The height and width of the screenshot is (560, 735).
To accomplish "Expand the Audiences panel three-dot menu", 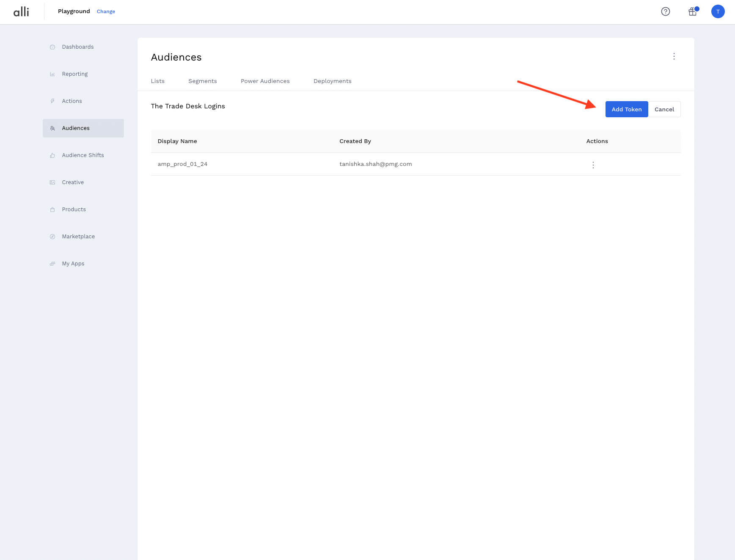I will [x=674, y=56].
